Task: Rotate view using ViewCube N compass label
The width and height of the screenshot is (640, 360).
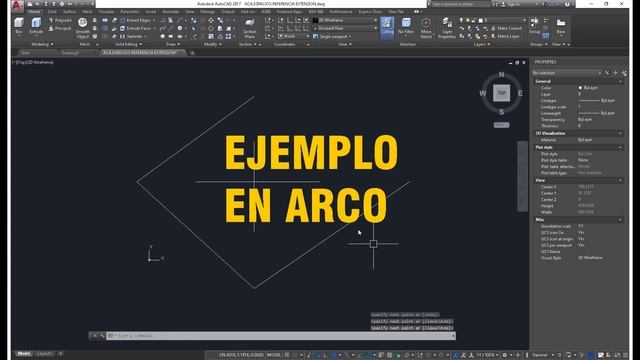Action: point(501,75)
